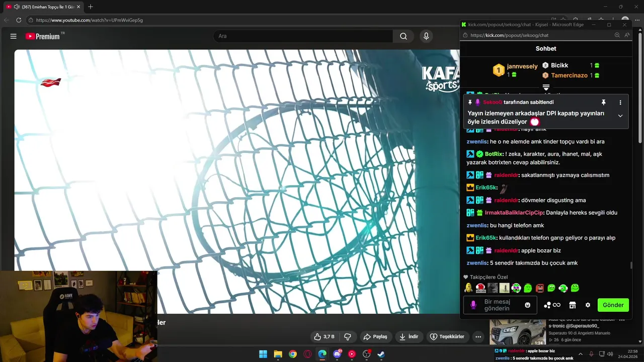Unpin the pinned chat message
The height and width of the screenshot is (362, 644).
(x=603, y=102)
